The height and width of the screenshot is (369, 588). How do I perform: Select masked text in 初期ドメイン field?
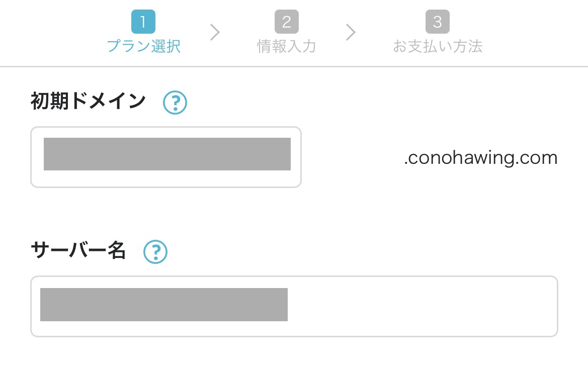point(167,154)
